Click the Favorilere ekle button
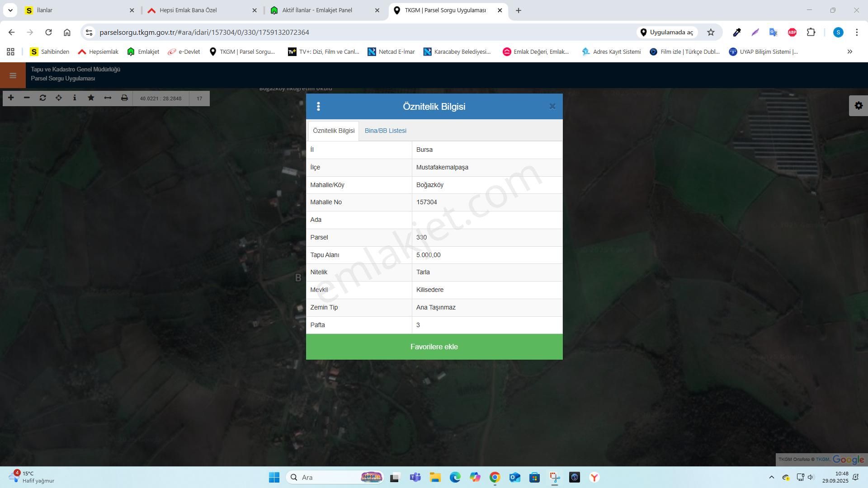 coord(434,347)
